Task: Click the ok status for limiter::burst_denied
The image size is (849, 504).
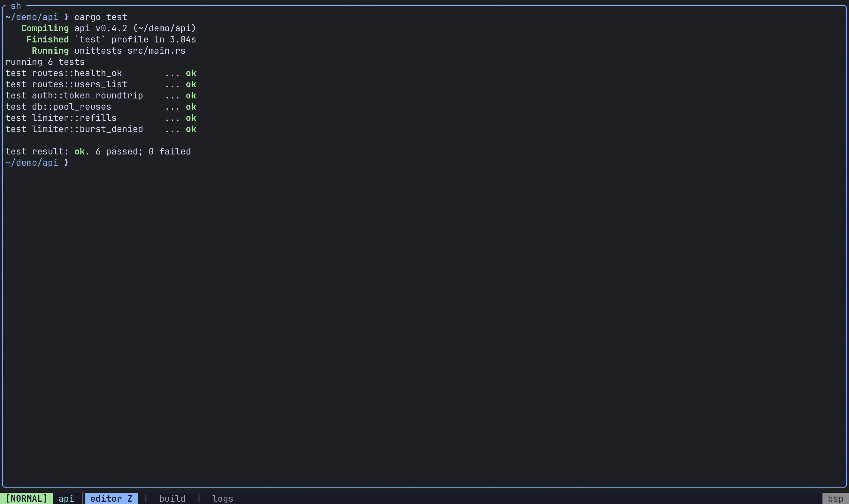Action: pos(191,129)
